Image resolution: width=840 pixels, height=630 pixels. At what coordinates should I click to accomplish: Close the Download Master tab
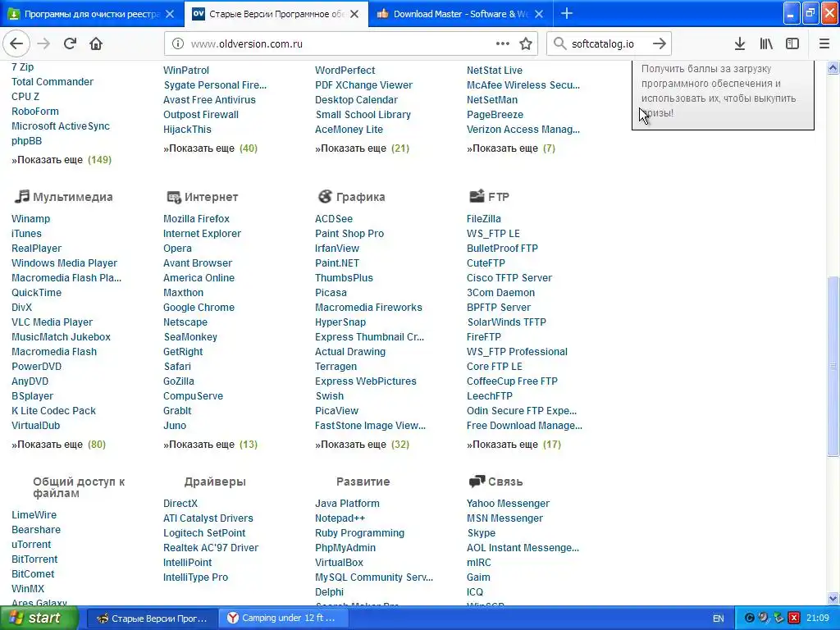[x=539, y=14]
